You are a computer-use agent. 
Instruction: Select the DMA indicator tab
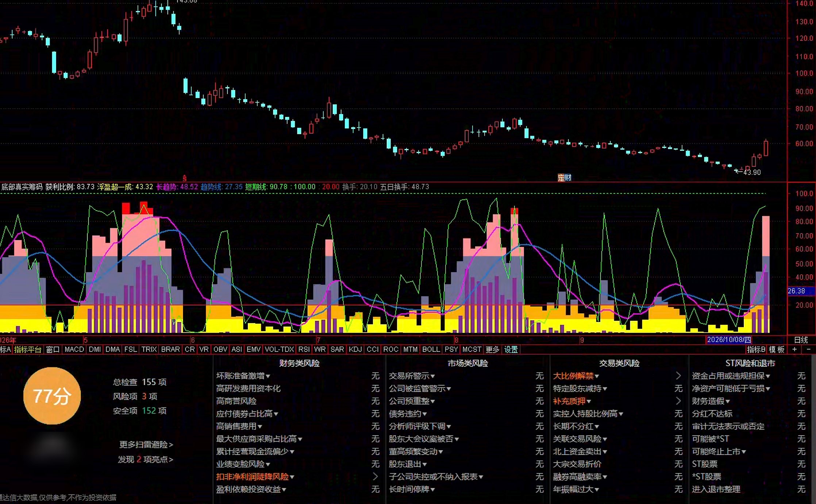tap(113, 349)
